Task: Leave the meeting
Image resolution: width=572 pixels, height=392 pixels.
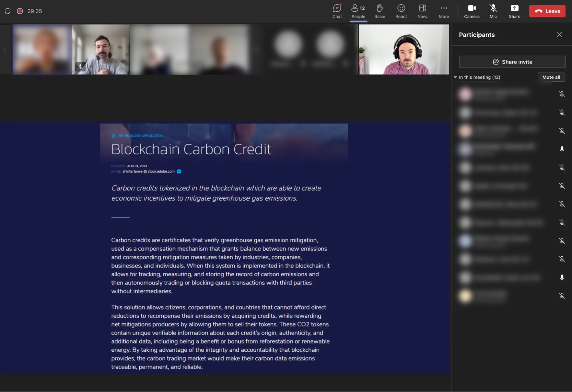Action: pyautogui.click(x=547, y=11)
